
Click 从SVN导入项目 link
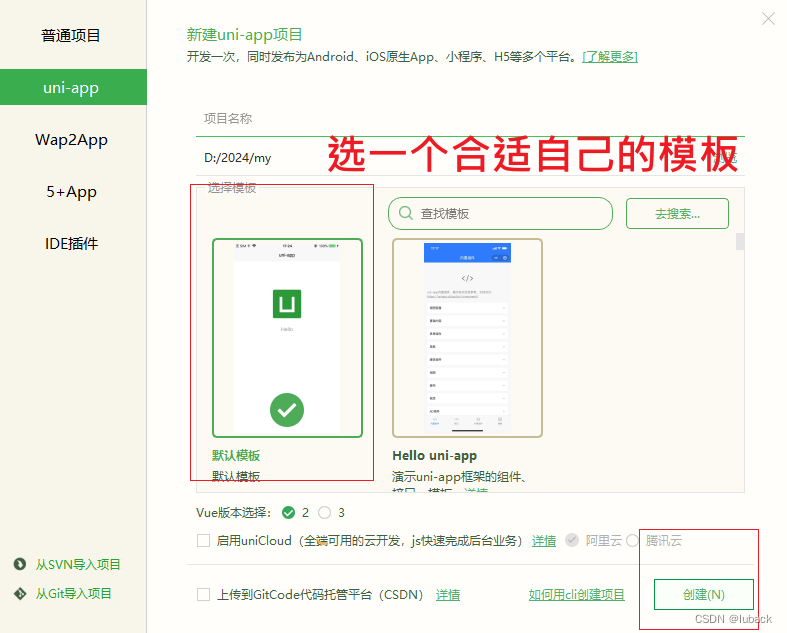(78, 565)
